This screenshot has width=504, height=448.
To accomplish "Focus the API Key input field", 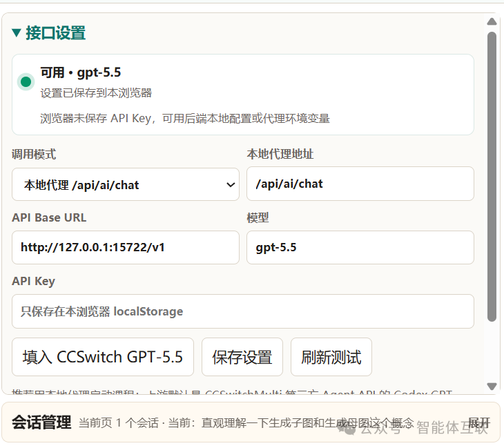I will pos(242,311).
